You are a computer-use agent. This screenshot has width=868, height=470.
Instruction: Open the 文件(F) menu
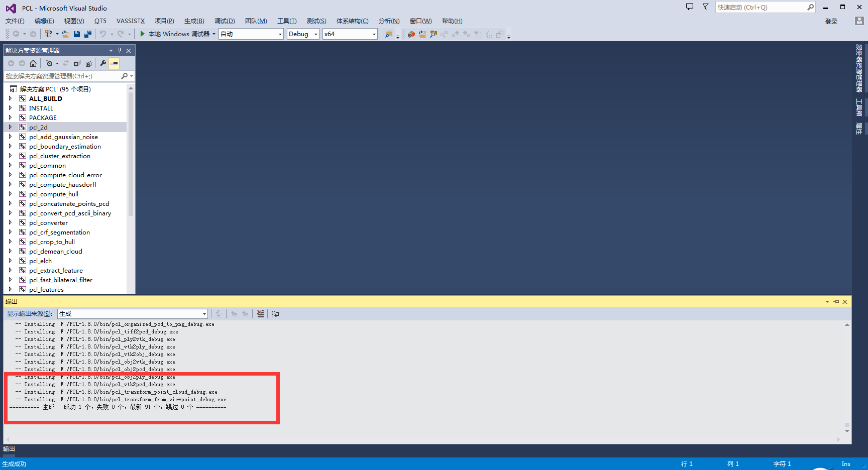click(15, 21)
